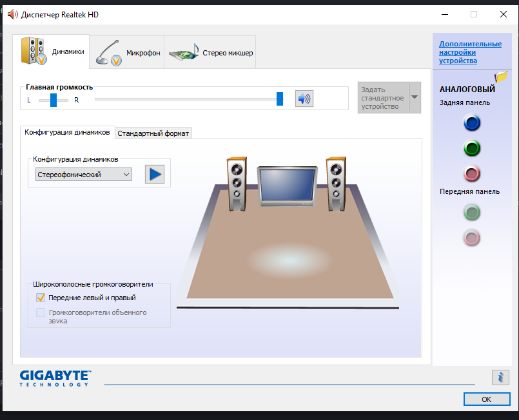Mute sound with the speaker volume icon
519x420 pixels.
304,99
